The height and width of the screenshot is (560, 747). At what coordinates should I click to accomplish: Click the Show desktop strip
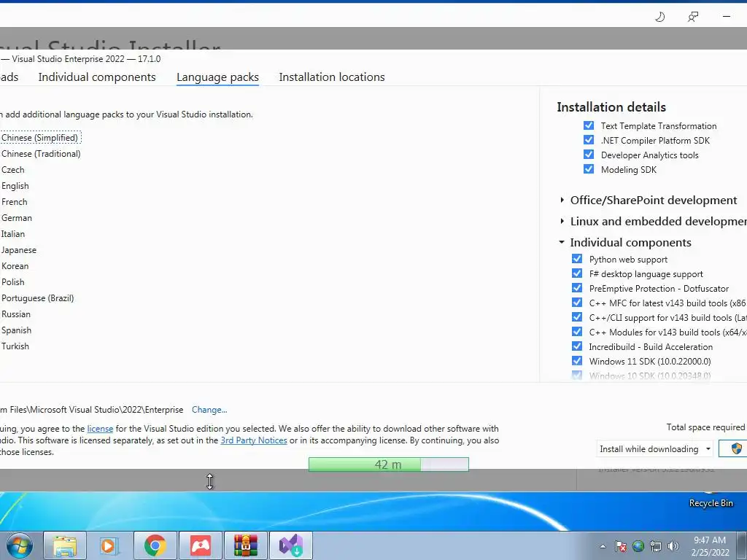742,545
